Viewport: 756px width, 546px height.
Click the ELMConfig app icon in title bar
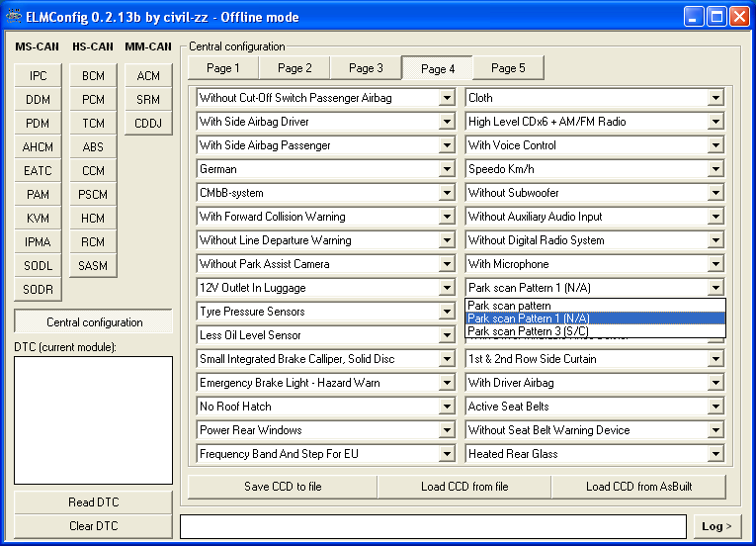[x=14, y=16]
